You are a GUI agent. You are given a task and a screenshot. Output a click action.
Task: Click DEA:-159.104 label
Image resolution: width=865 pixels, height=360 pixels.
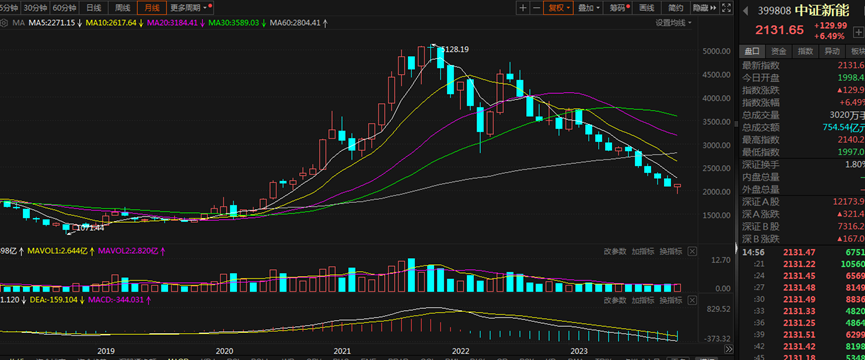[x=55, y=300]
